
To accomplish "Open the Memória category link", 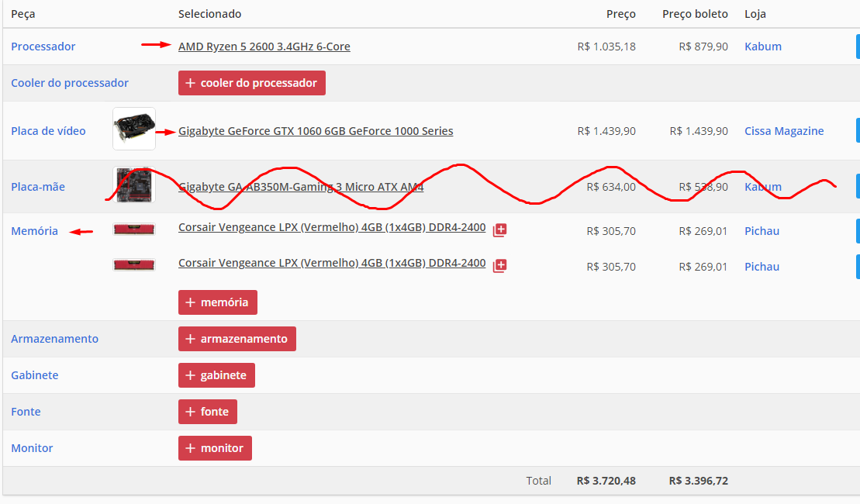I will pos(35,231).
